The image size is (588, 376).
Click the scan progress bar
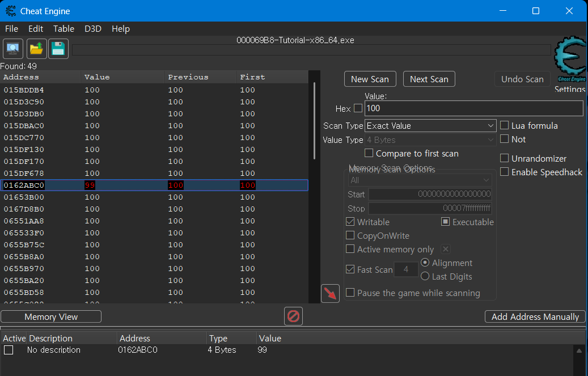click(311, 50)
